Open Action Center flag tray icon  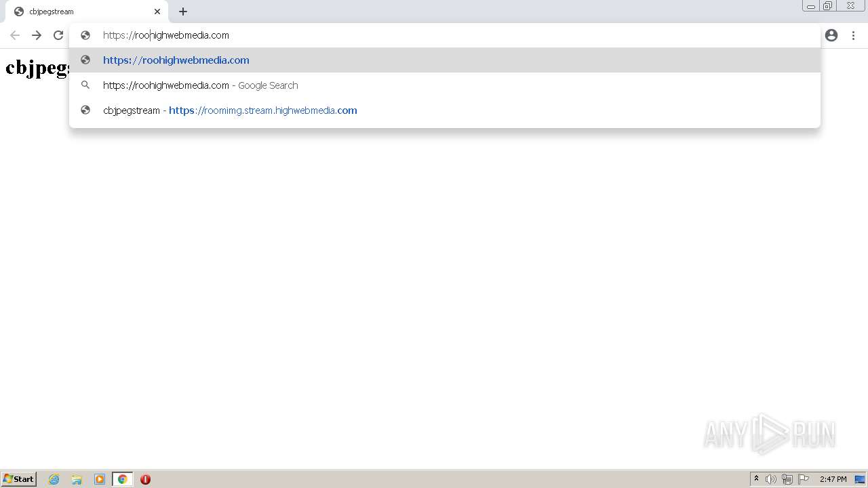point(804,479)
